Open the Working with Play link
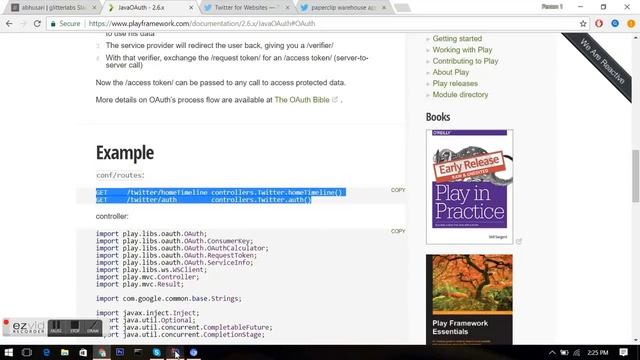 [462, 50]
